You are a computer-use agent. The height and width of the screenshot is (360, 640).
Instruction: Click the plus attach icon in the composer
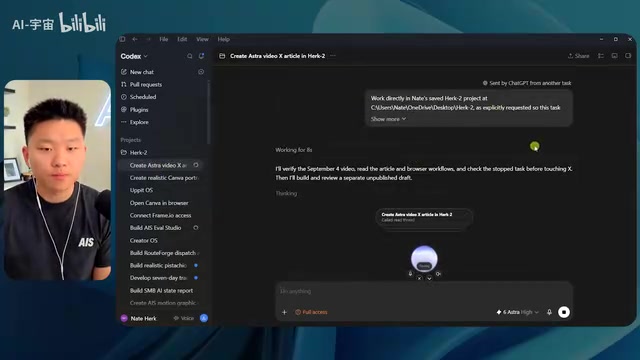[284, 312]
